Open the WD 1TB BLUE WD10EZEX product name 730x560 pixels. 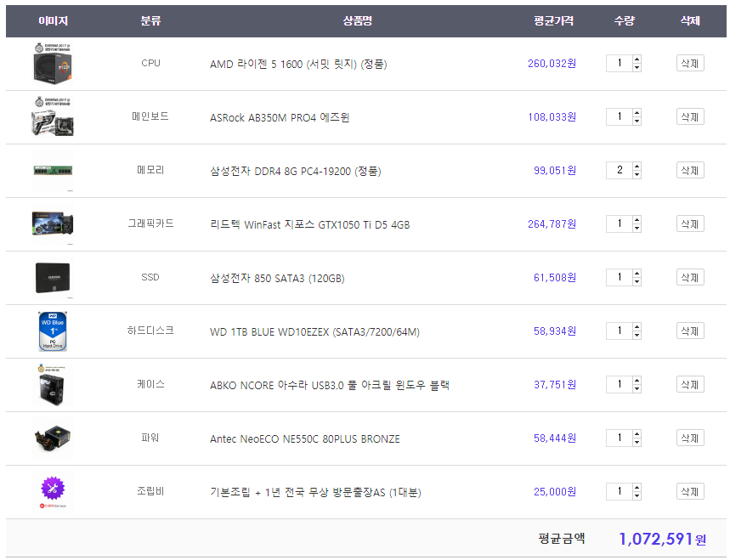(x=314, y=331)
